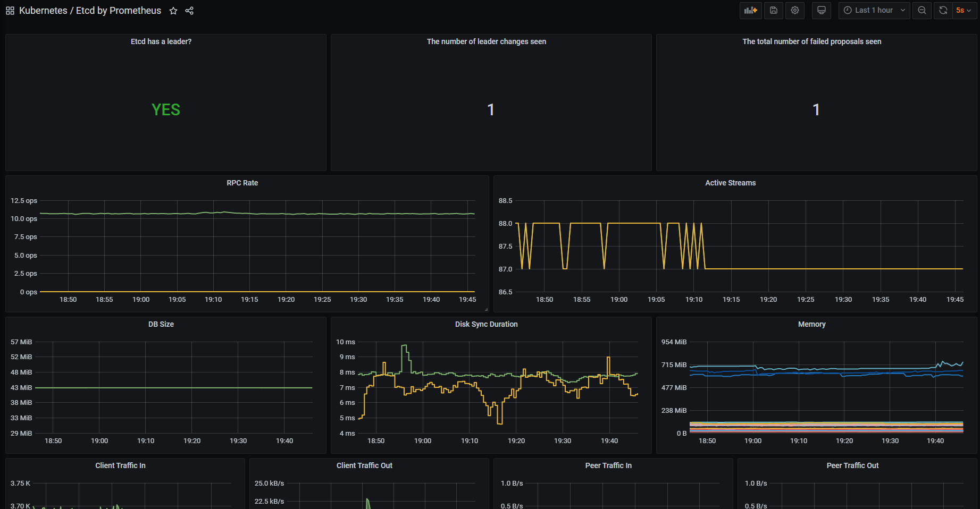This screenshot has width=980, height=509.
Task: Open the dashboards grid icon
Action: click(x=10, y=11)
